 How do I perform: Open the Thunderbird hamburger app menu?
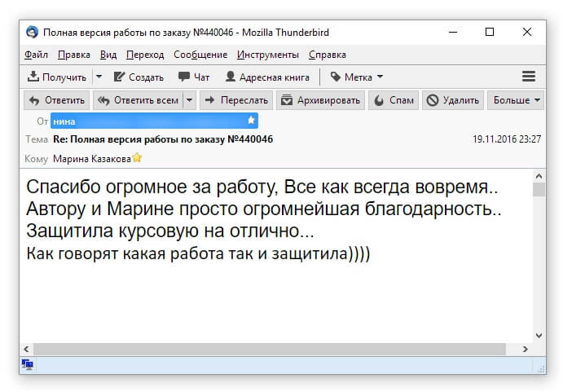click(529, 77)
